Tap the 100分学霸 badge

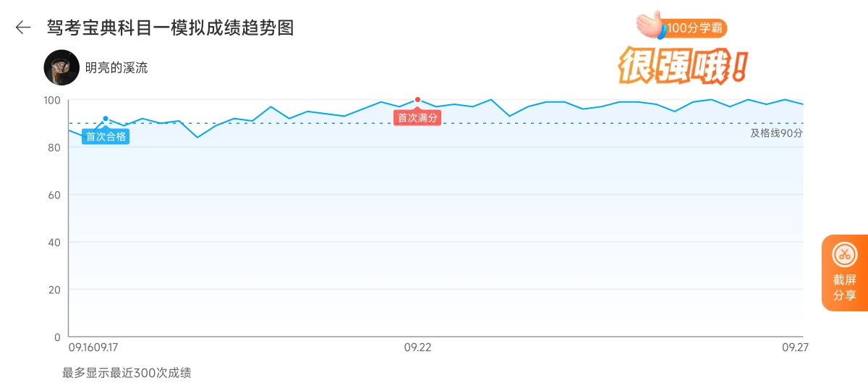click(694, 28)
